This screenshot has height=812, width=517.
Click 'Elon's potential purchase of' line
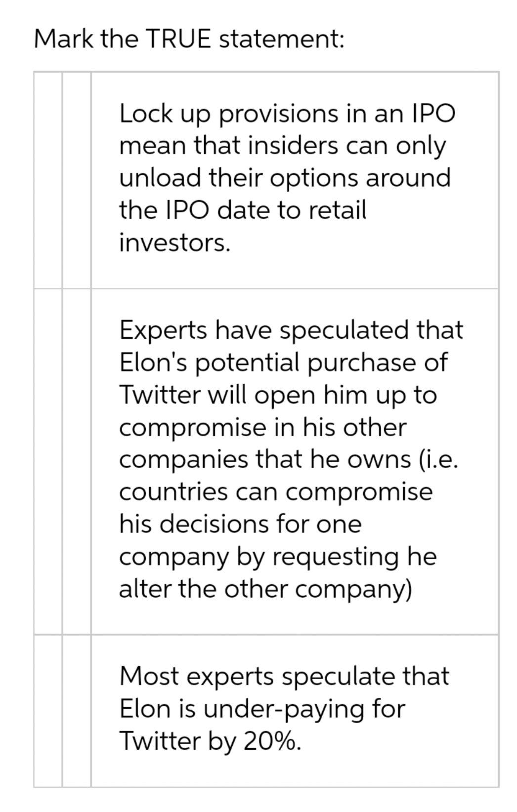point(283,363)
